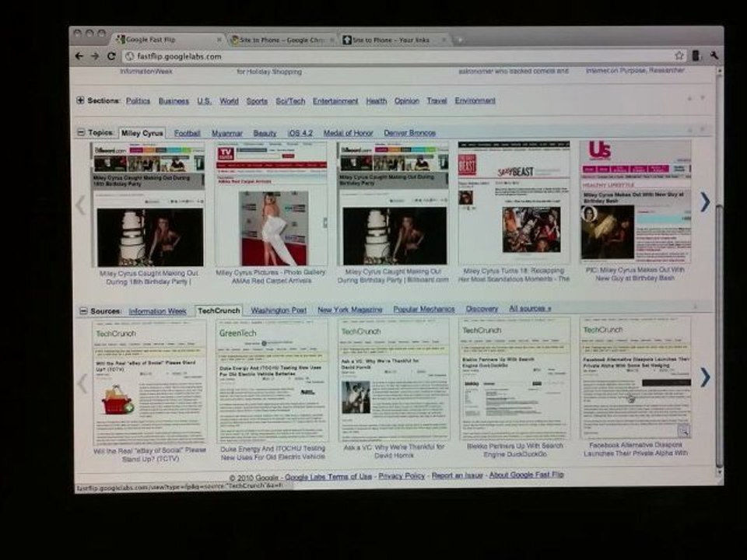Select the Washington Post source

tap(279, 310)
